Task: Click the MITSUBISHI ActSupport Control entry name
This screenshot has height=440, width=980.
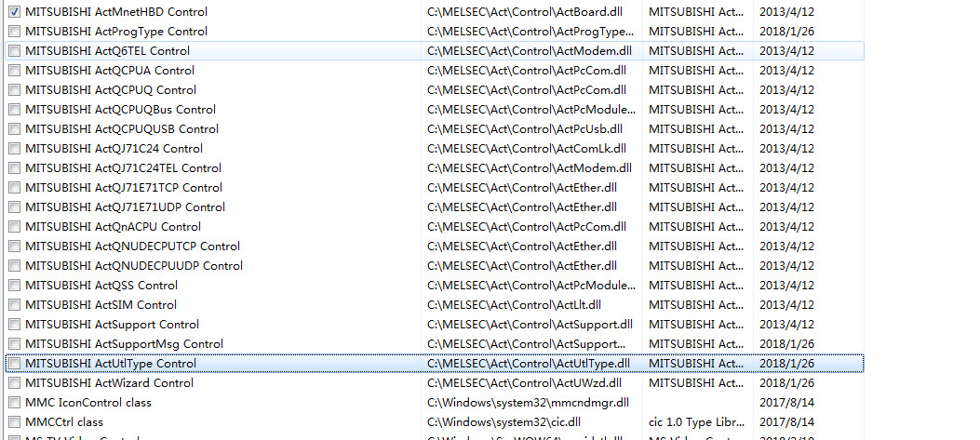Action: 112,325
